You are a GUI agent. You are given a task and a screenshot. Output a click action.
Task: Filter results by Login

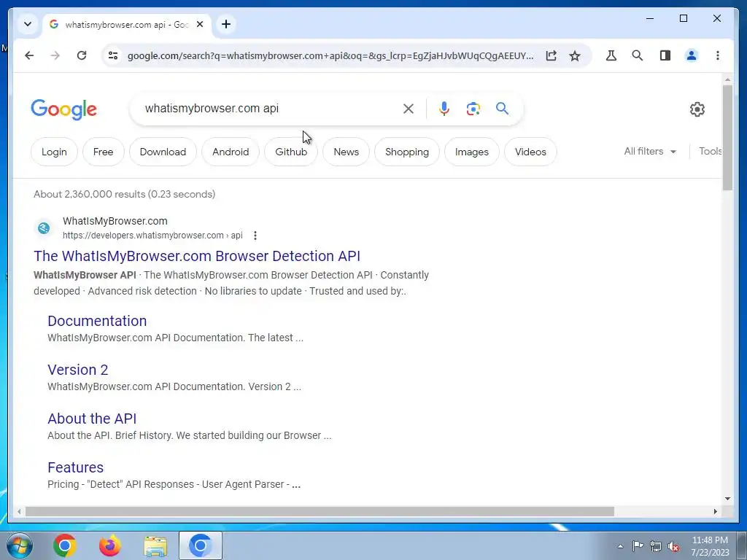[54, 152]
